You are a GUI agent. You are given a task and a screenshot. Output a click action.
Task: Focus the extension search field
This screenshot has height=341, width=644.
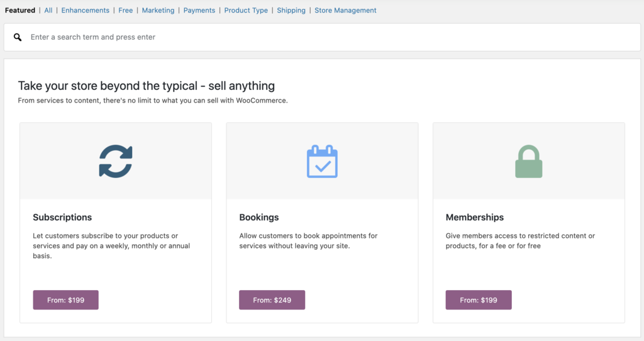[x=323, y=37]
